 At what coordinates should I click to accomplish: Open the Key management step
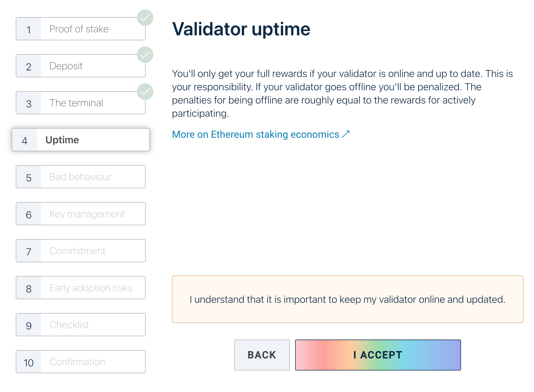81,214
